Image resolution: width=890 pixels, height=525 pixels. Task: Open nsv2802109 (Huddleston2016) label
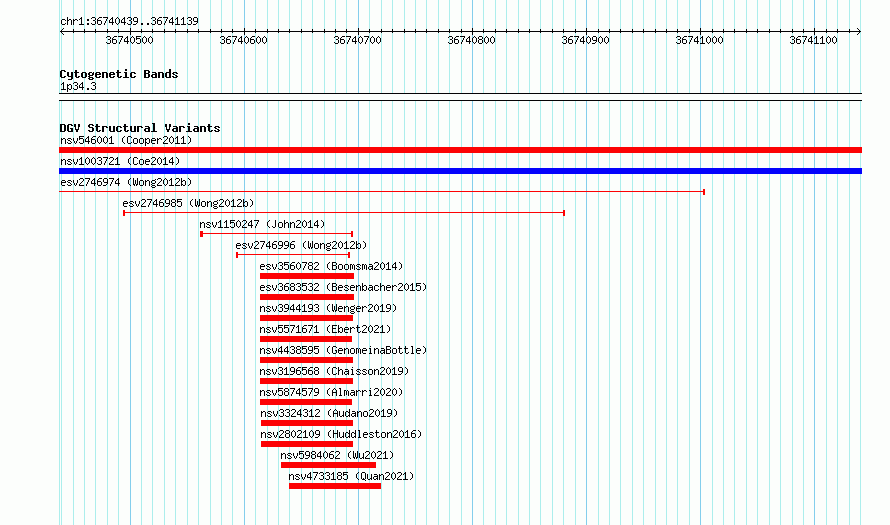342,434
